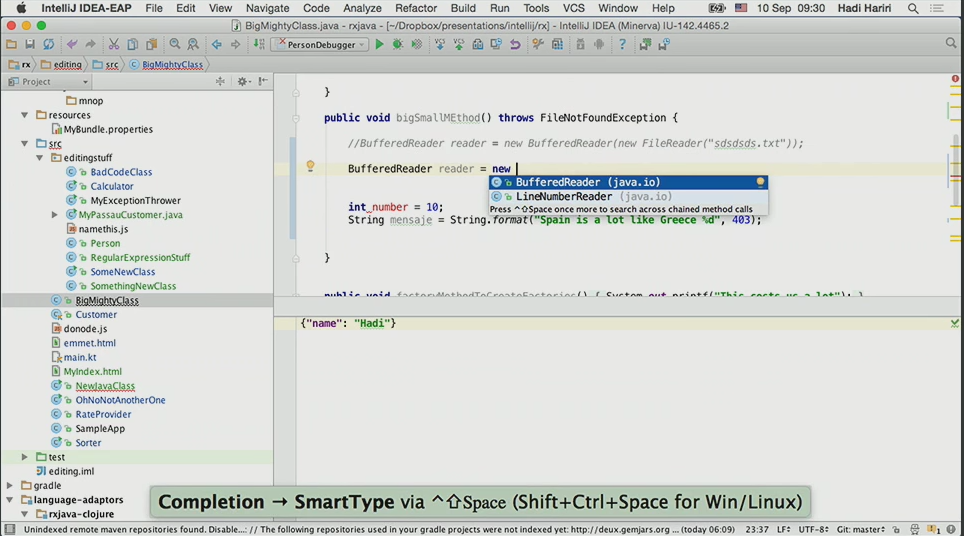Collapse the rxjava-clojure folder
Screen dimensions: 964x536
(25, 514)
